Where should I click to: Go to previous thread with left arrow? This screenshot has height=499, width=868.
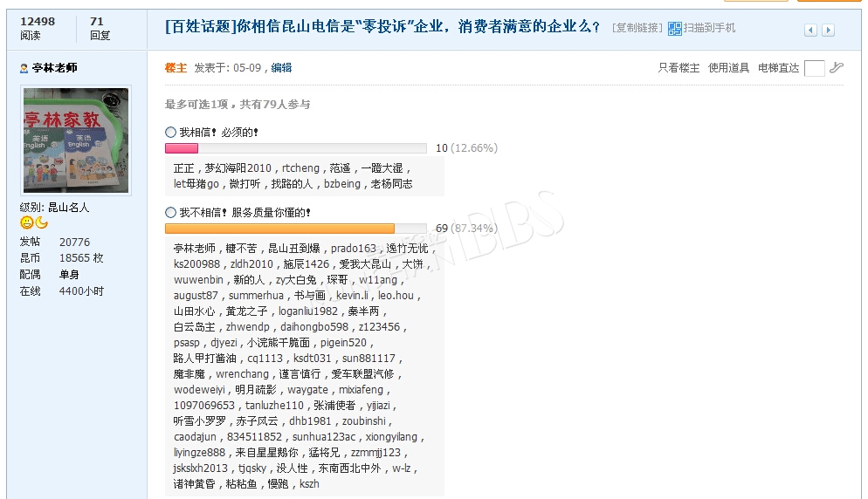pyautogui.click(x=810, y=31)
